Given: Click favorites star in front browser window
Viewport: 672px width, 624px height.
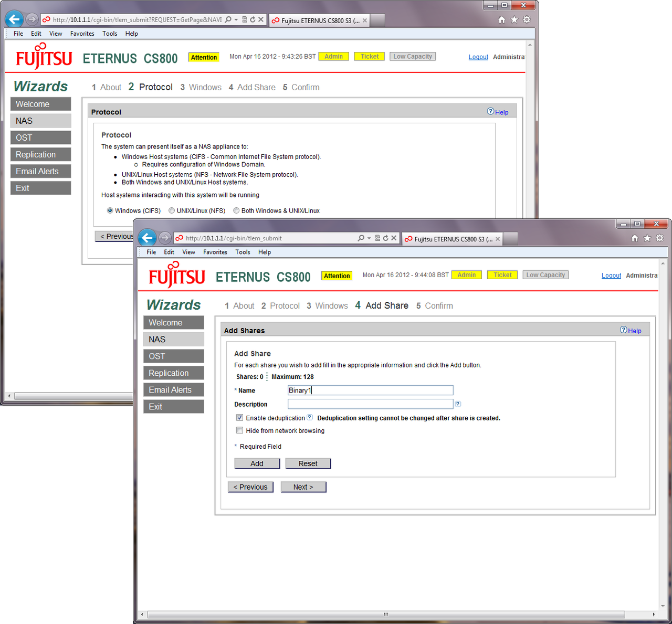Looking at the screenshot, I should pyautogui.click(x=647, y=238).
